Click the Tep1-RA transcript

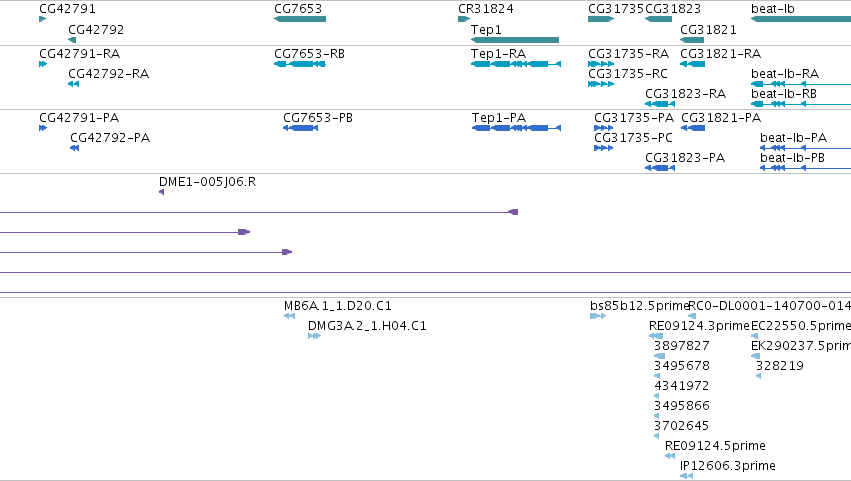coord(516,64)
